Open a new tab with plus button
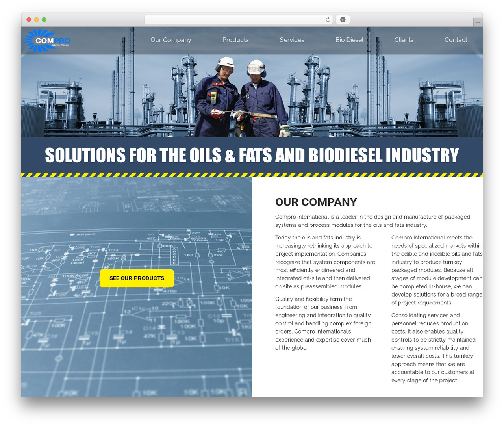The height and width of the screenshot is (427, 504). (x=478, y=22)
